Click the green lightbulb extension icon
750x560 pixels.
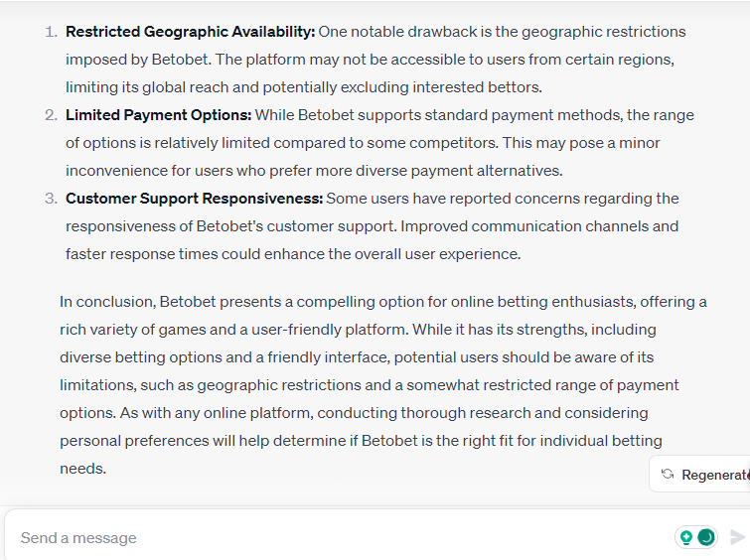point(686,537)
